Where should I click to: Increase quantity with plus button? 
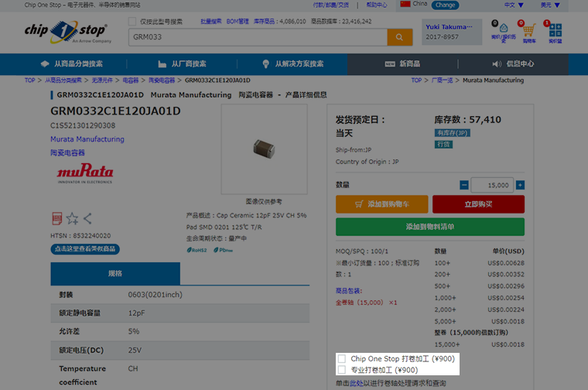tap(520, 185)
